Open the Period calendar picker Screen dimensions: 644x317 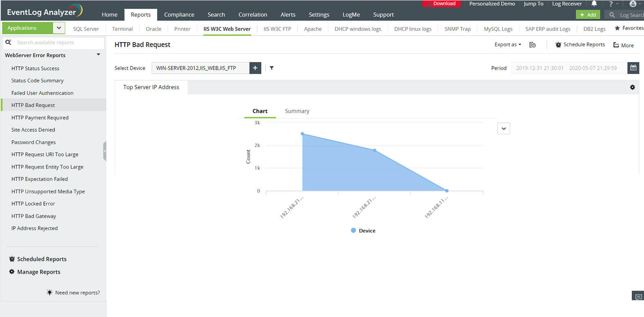633,68
